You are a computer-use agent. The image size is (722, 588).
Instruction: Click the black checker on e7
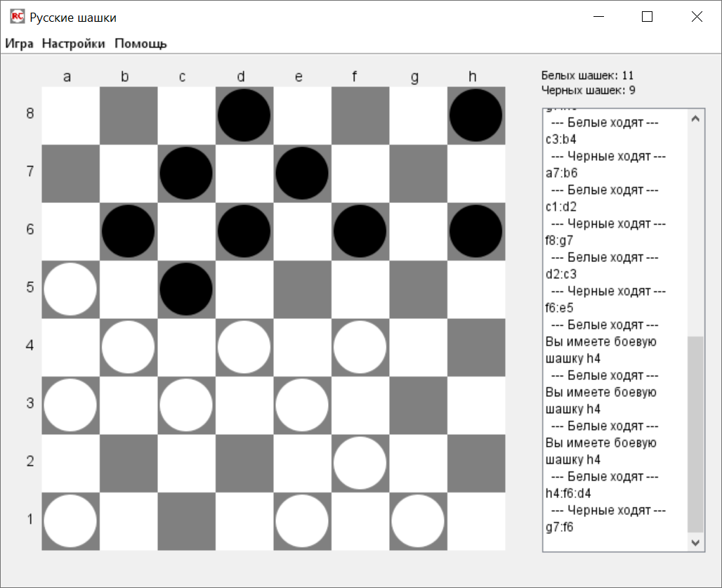point(302,174)
